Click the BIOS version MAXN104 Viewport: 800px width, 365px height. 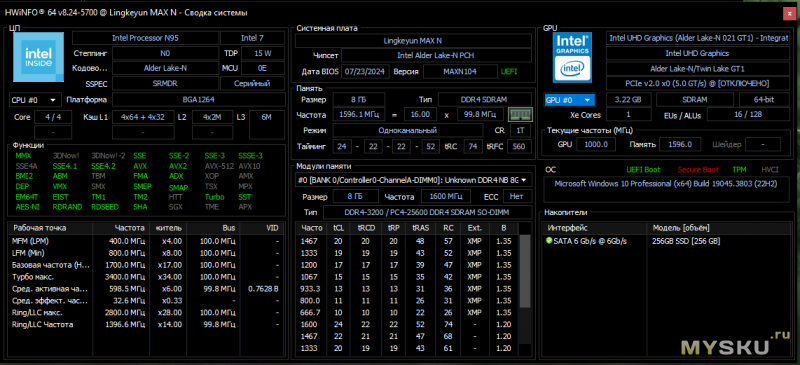point(460,71)
